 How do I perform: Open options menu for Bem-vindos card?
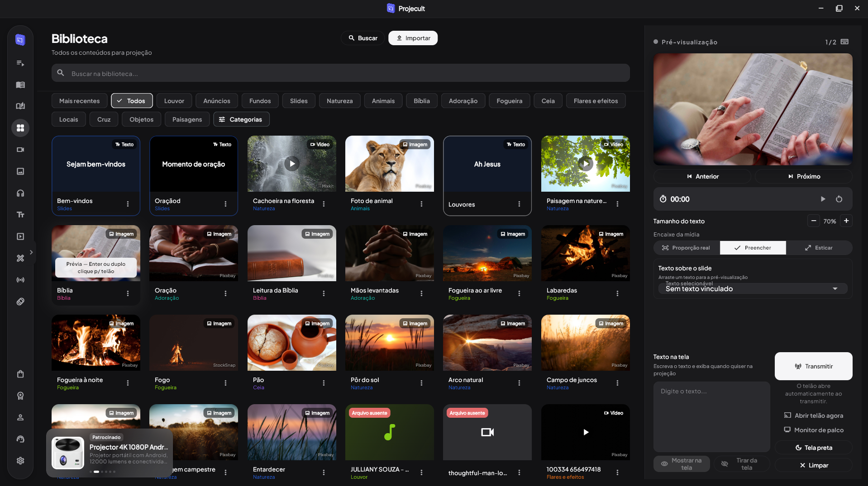click(128, 204)
